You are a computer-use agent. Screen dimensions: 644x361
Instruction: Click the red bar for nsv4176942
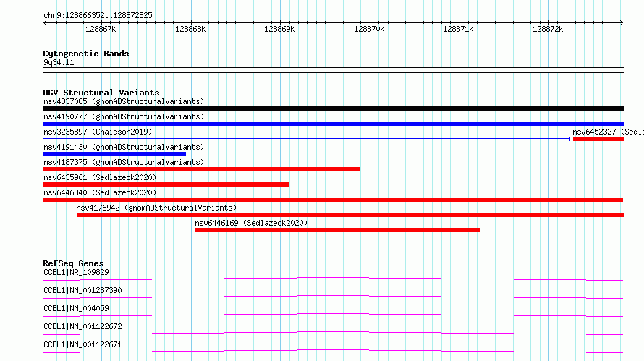[350, 215]
